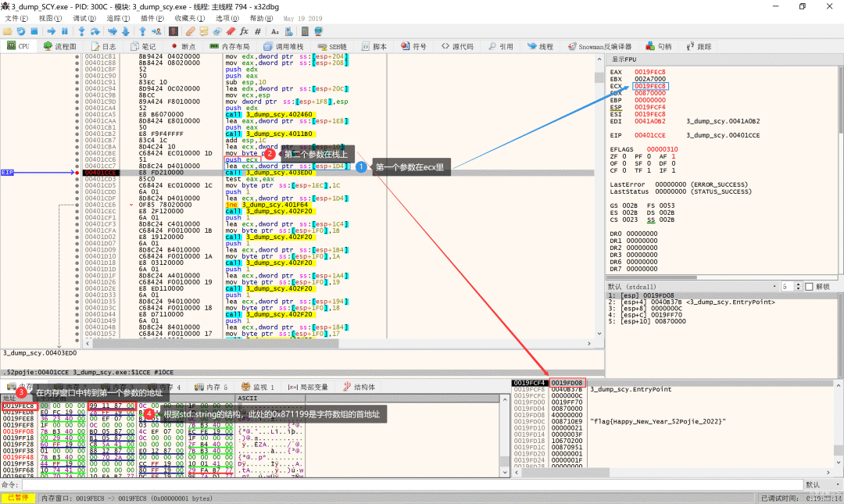Toggle the 解锁 checkbox

[x=807, y=286]
